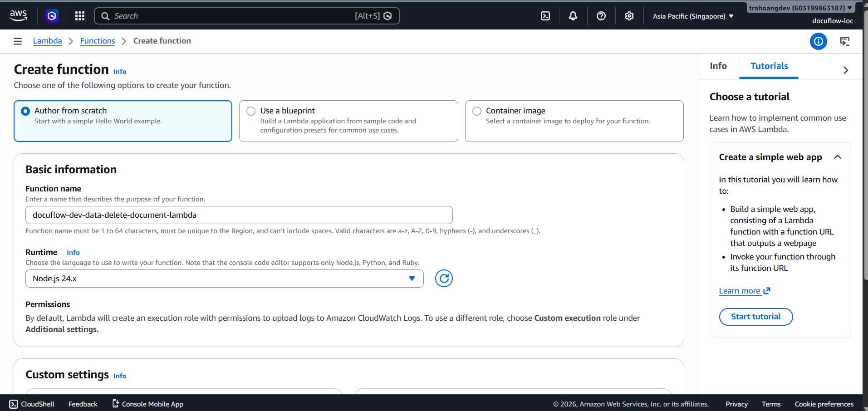Collapse the Create a simple web app section
Viewport: 868px width, 411px height.
coord(838,157)
